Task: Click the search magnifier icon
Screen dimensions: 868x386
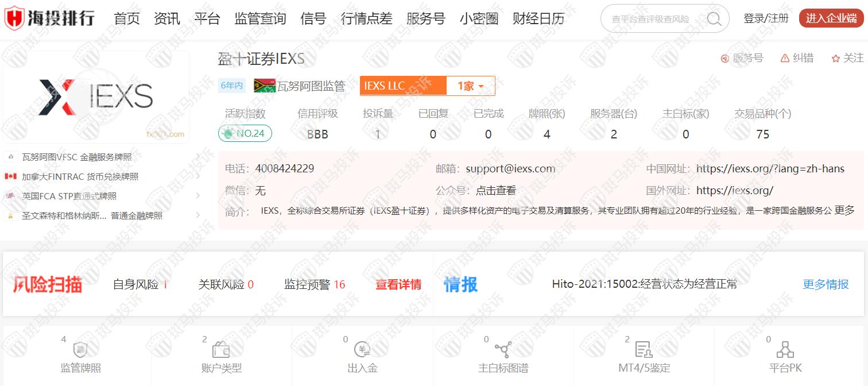Action: point(714,19)
